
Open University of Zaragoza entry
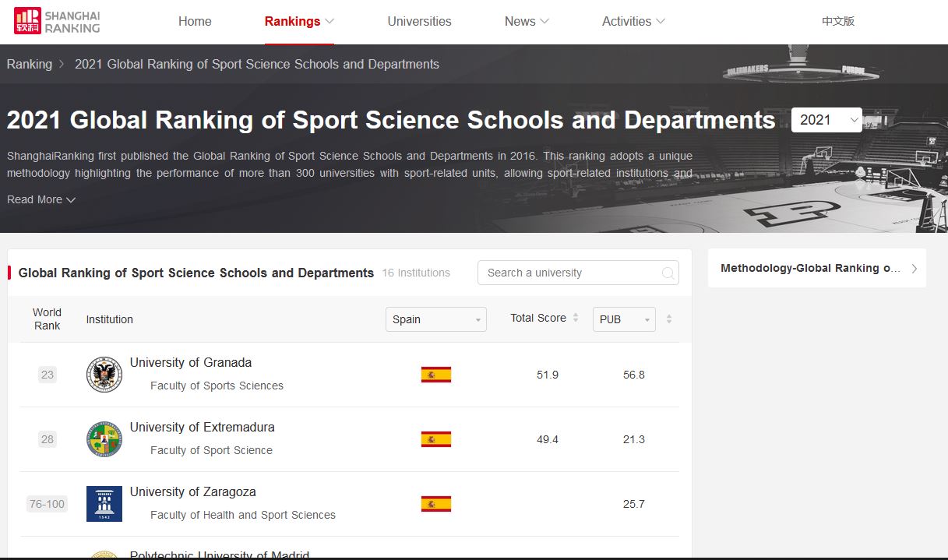tap(192, 491)
